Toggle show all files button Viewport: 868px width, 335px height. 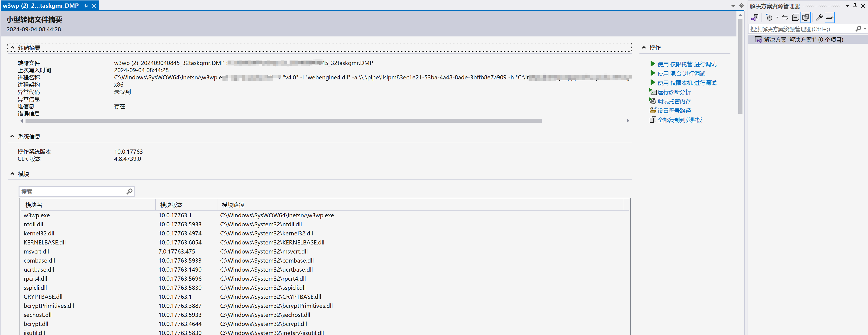coord(806,17)
